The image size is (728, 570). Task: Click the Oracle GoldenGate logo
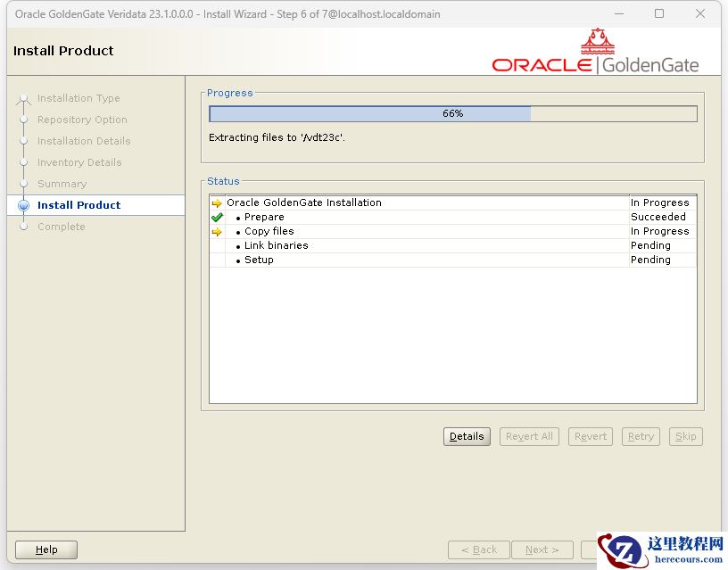(595, 51)
